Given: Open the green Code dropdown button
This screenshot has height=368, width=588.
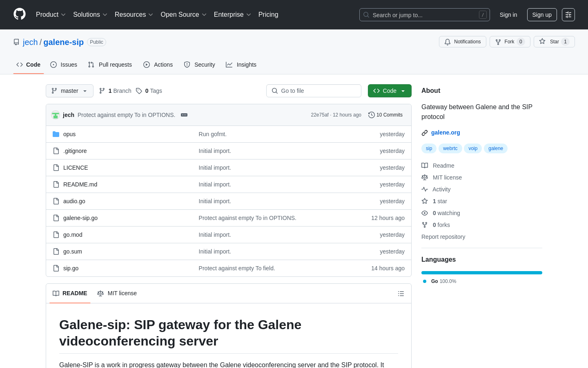Looking at the screenshot, I should pyautogui.click(x=390, y=91).
